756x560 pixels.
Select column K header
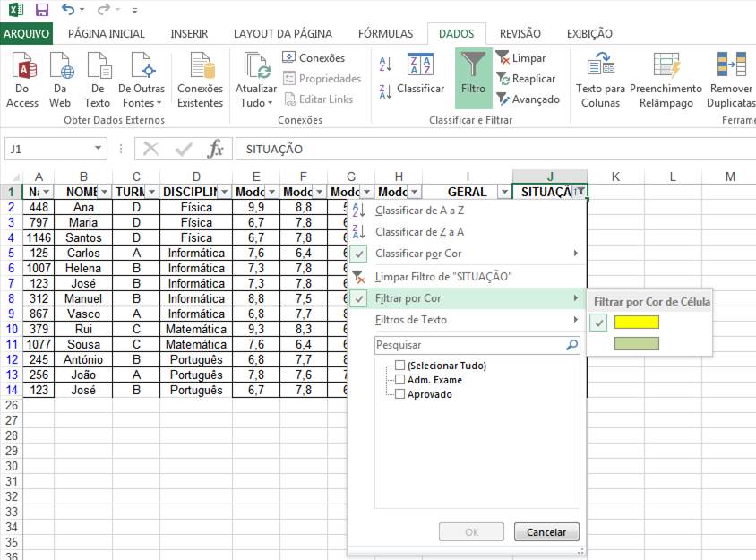tap(615, 177)
